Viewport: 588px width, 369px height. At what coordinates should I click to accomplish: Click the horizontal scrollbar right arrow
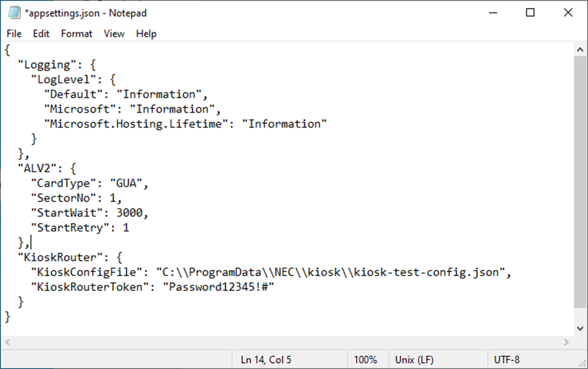[566, 342]
